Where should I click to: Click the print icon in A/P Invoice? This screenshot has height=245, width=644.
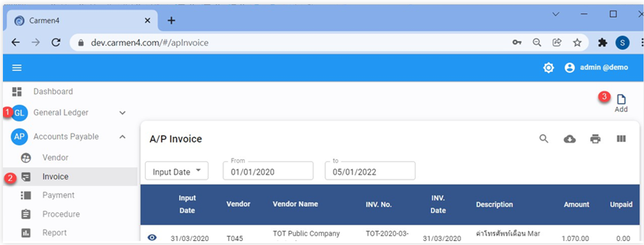[595, 139]
